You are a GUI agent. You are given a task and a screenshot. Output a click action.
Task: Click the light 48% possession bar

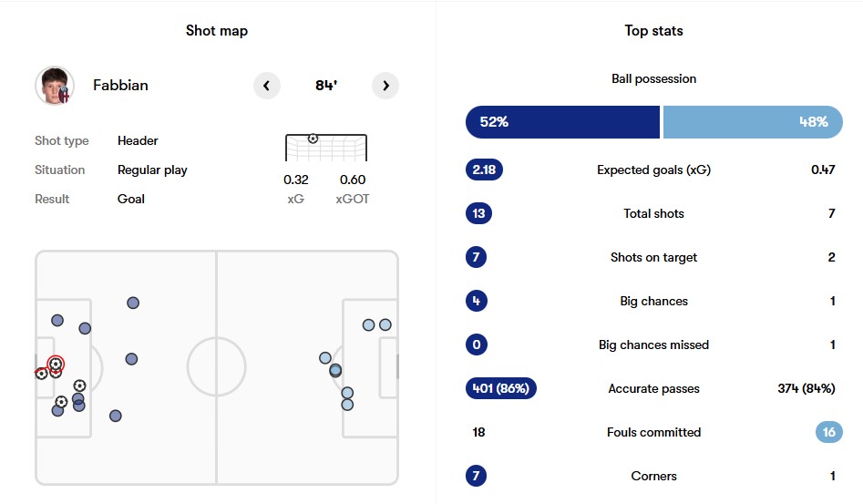point(753,122)
